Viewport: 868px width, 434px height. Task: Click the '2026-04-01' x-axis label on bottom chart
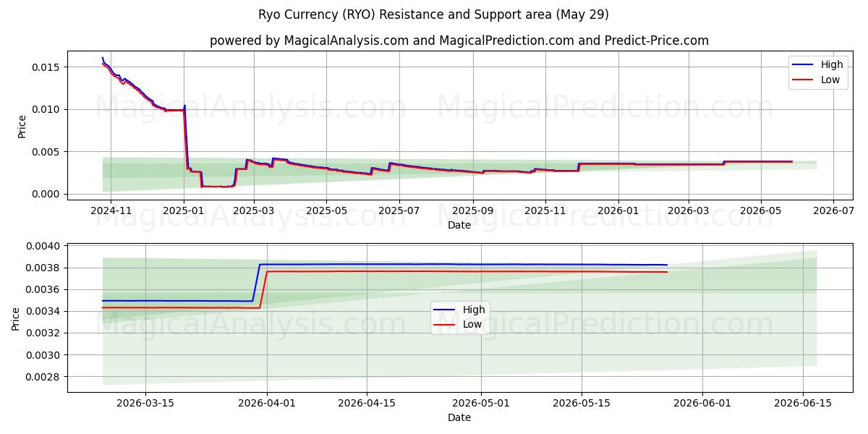click(267, 404)
